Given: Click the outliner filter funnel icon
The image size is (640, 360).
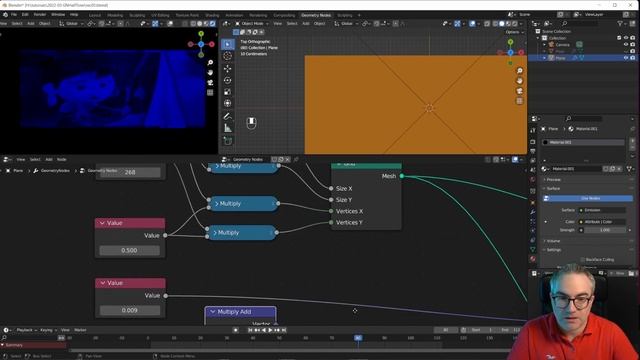Looking at the screenshot, I should (x=620, y=24).
